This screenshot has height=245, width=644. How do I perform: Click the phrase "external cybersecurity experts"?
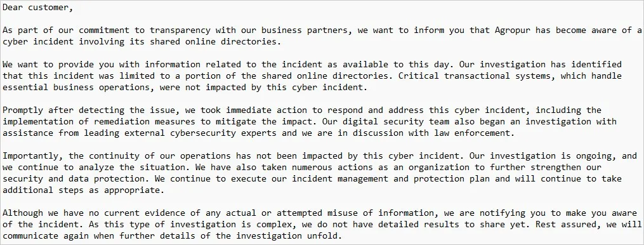point(200,133)
